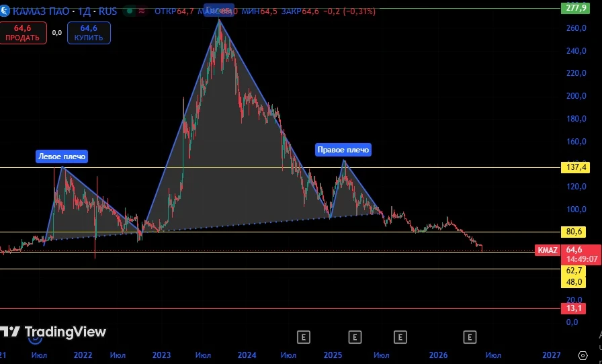
Task: Click 220,0 on the price scale
Action: [x=576, y=73]
